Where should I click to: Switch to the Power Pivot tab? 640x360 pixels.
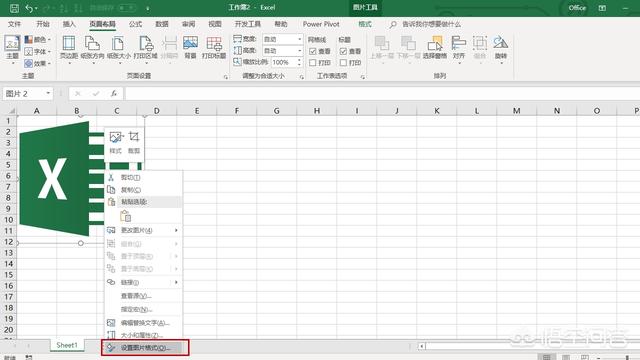(x=321, y=24)
